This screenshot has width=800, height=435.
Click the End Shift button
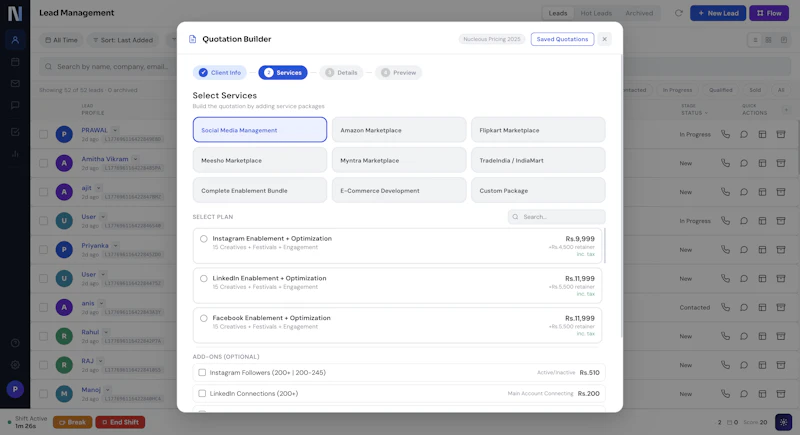[x=120, y=422]
